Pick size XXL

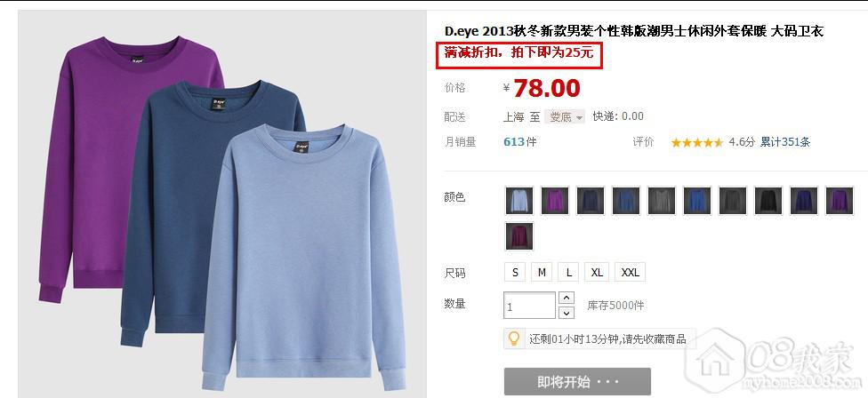point(630,272)
